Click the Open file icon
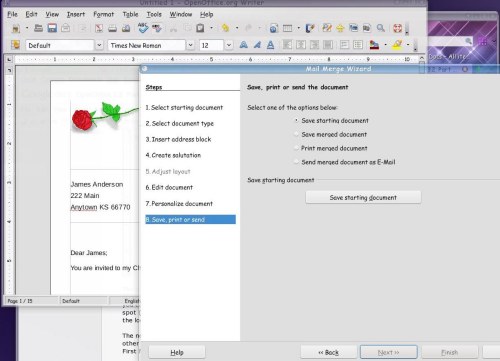This screenshot has height=361, width=500. point(38,28)
